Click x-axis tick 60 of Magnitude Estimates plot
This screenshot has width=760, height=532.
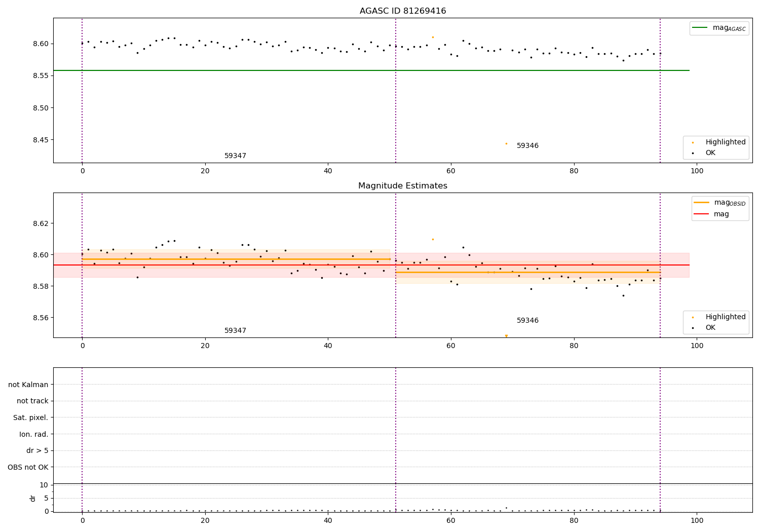[451, 346]
